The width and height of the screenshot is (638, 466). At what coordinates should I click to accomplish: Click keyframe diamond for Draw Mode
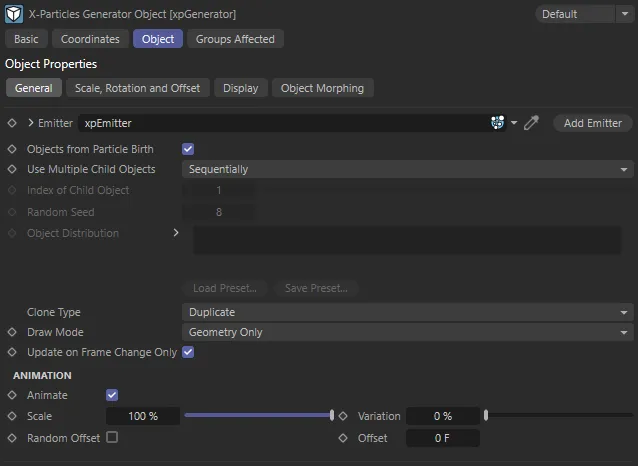click(12, 332)
